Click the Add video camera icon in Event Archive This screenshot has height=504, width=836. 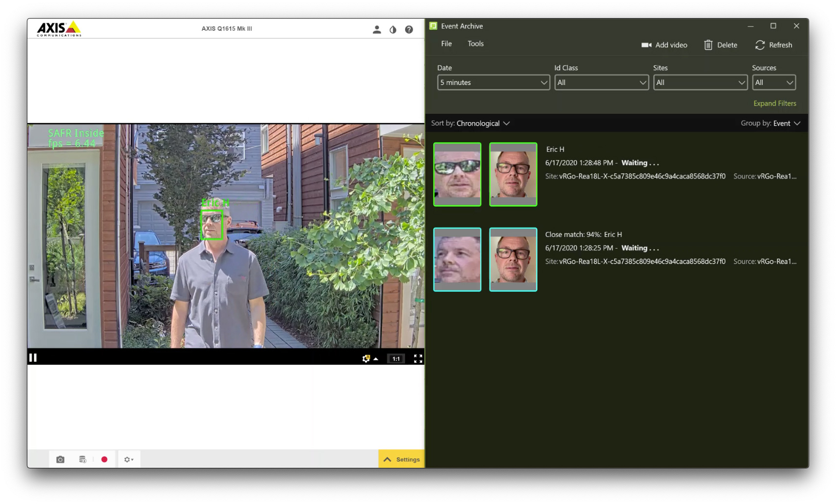click(x=646, y=45)
